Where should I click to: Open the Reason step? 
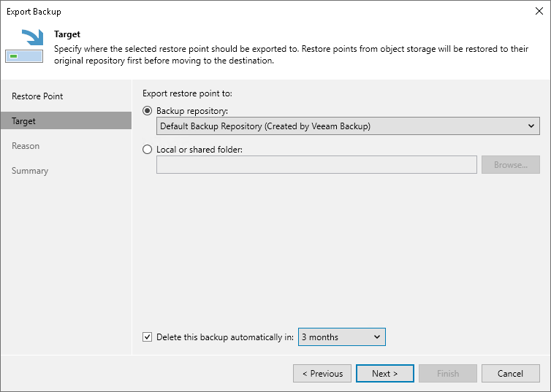tap(26, 146)
